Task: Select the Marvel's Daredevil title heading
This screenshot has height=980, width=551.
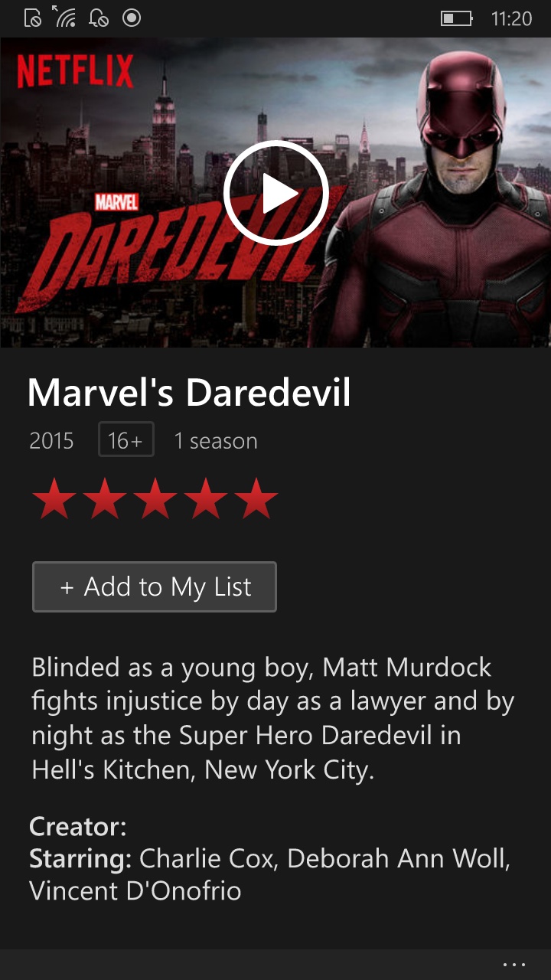Action: (x=189, y=393)
